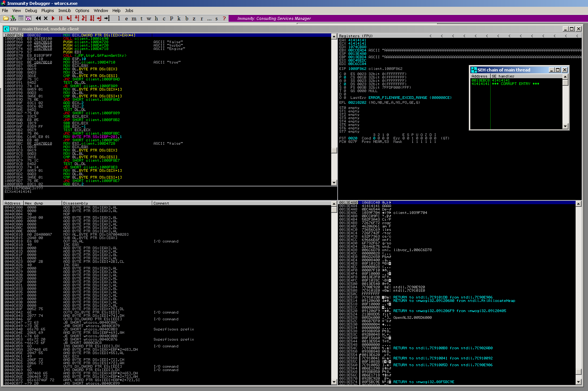Screen dimensions: 588x391
Task: Show CPU window with 'c' button
Action: click(x=164, y=18)
